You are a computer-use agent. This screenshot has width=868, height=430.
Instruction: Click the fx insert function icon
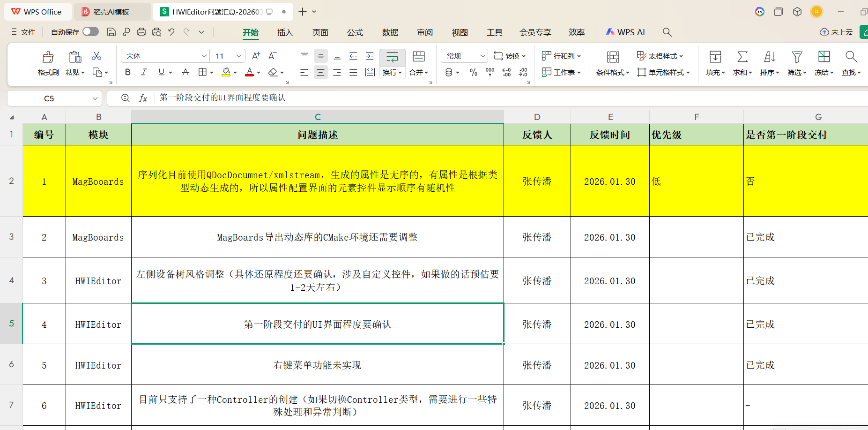(143, 98)
